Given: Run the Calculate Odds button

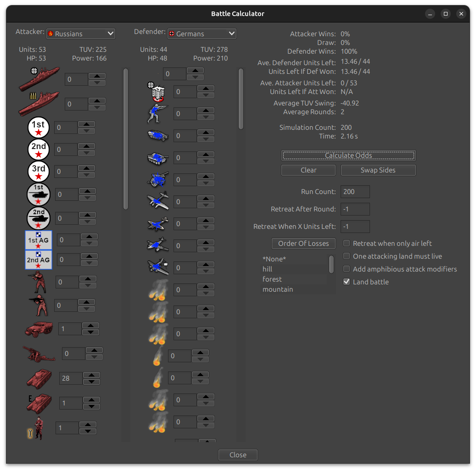Looking at the screenshot, I should coord(348,155).
